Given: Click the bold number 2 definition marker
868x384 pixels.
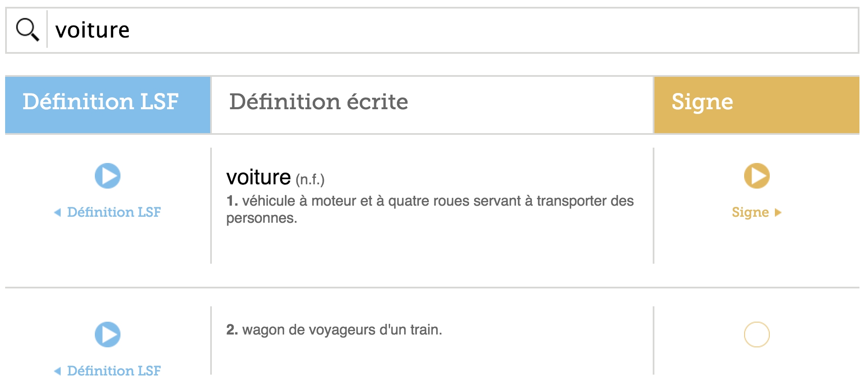Looking at the screenshot, I should (x=232, y=330).
